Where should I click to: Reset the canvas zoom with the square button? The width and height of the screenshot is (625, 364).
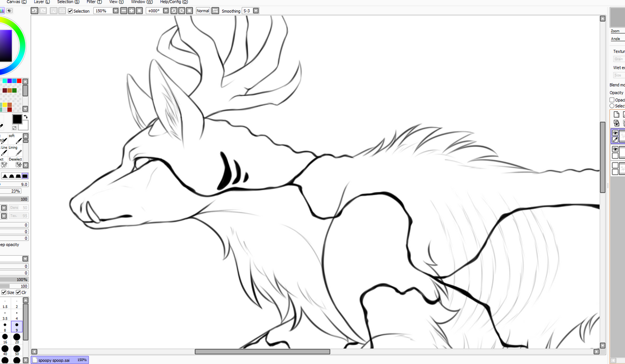139,11
